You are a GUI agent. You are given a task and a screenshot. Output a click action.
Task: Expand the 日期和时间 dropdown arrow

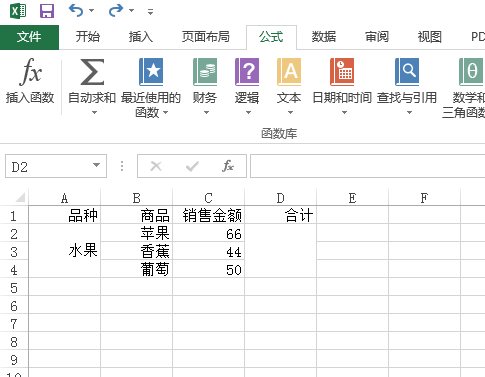344,113
